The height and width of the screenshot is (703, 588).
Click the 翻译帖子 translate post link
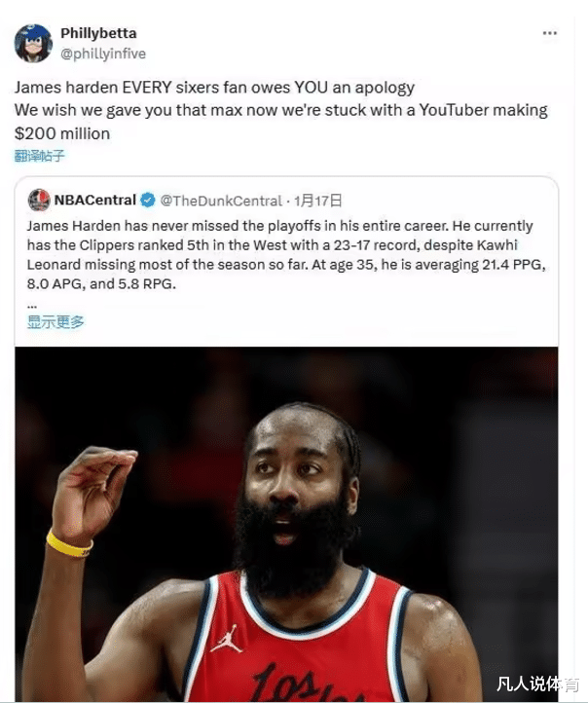[x=40, y=156]
